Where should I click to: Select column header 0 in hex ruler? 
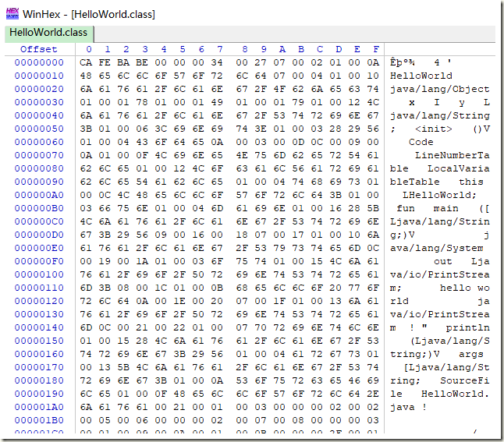89,49
